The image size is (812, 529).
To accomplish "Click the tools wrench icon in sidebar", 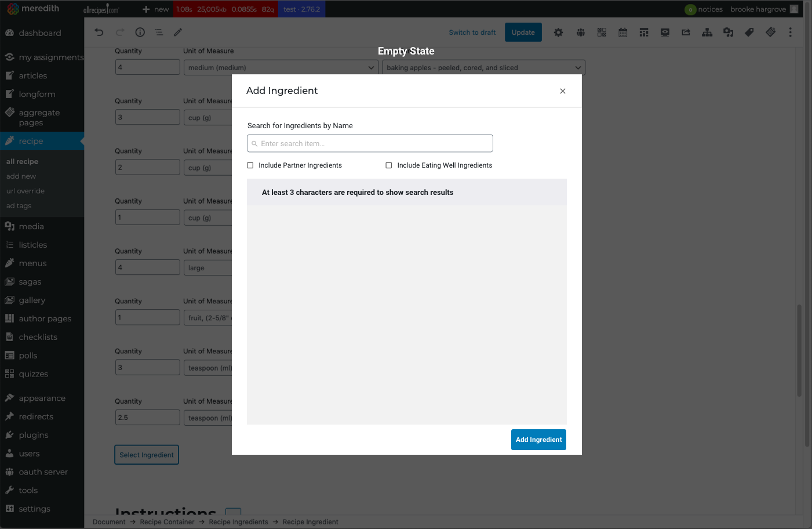I will pos(9,490).
